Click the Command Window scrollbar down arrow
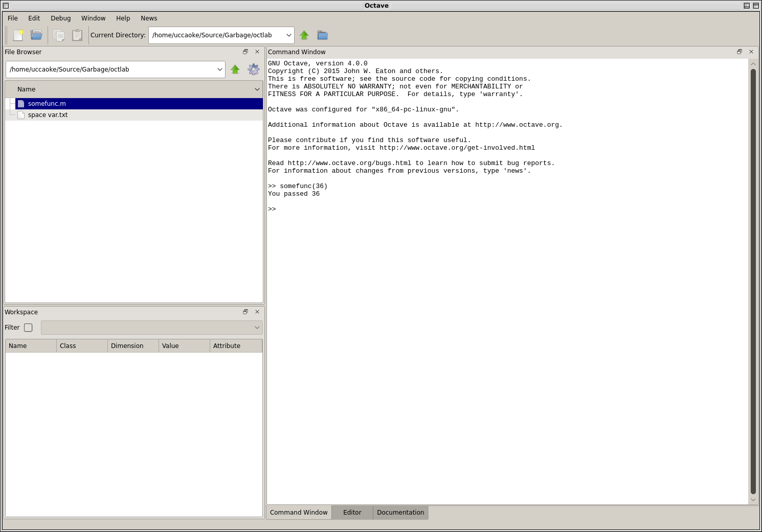The image size is (762, 532). click(x=753, y=500)
